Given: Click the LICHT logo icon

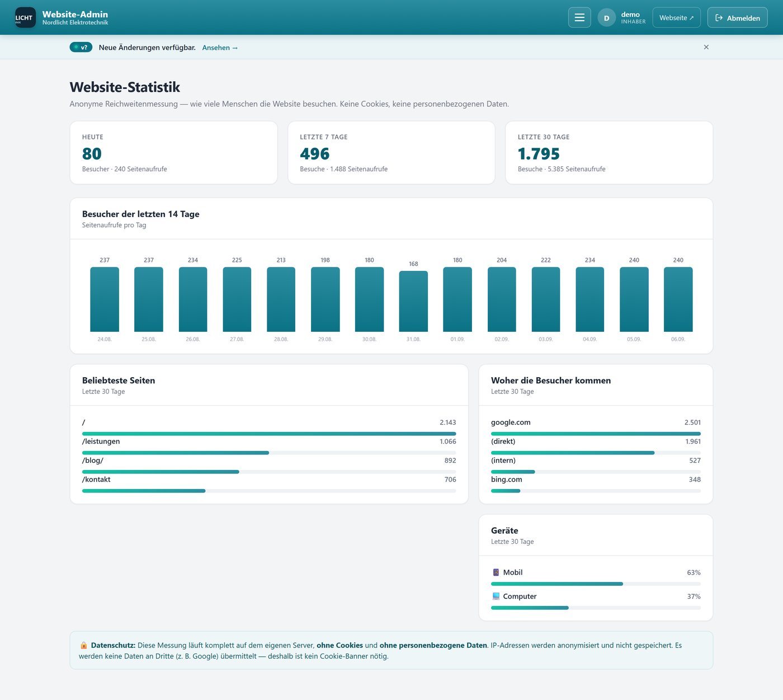Looking at the screenshot, I should coord(25,17).
